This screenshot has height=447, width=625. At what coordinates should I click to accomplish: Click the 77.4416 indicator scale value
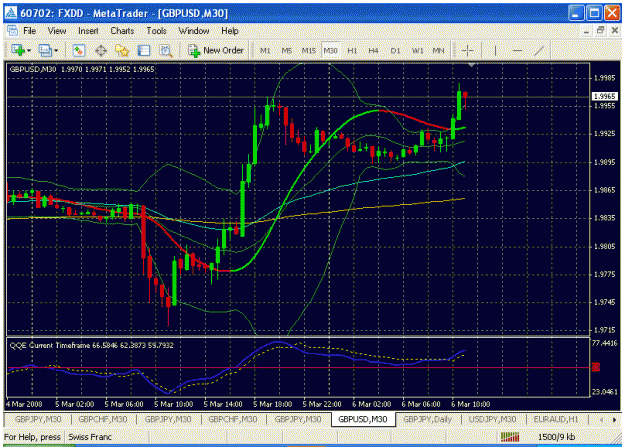605,343
